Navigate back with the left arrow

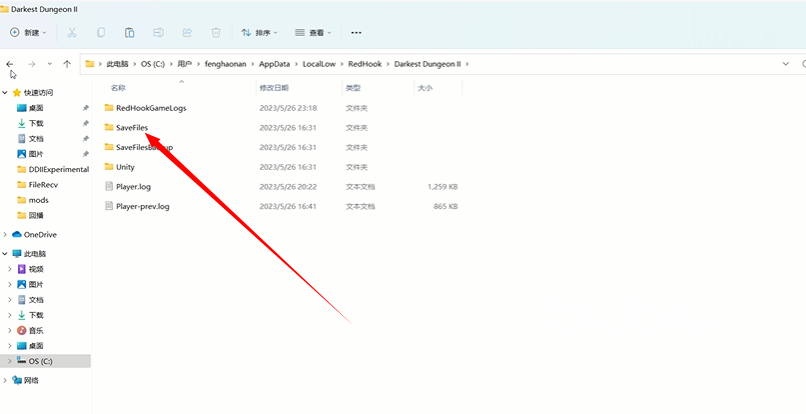[10, 64]
